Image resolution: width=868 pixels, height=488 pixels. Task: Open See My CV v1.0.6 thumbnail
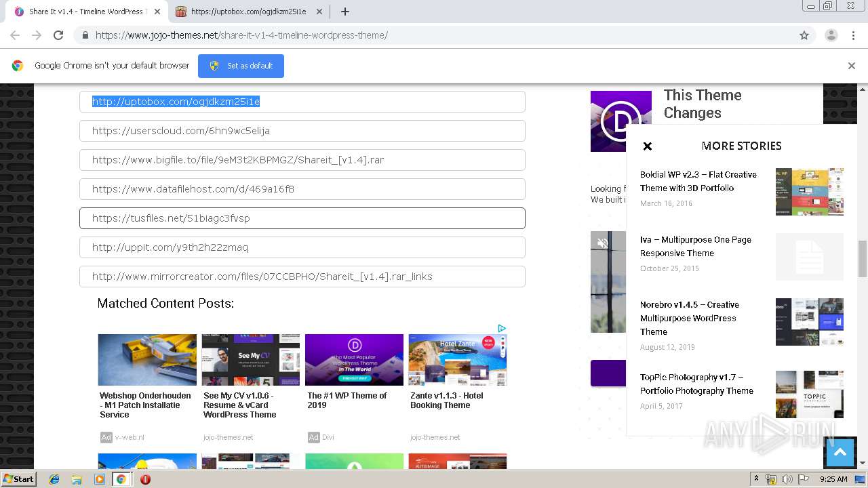pyautogui.click(x=251, y=360)
